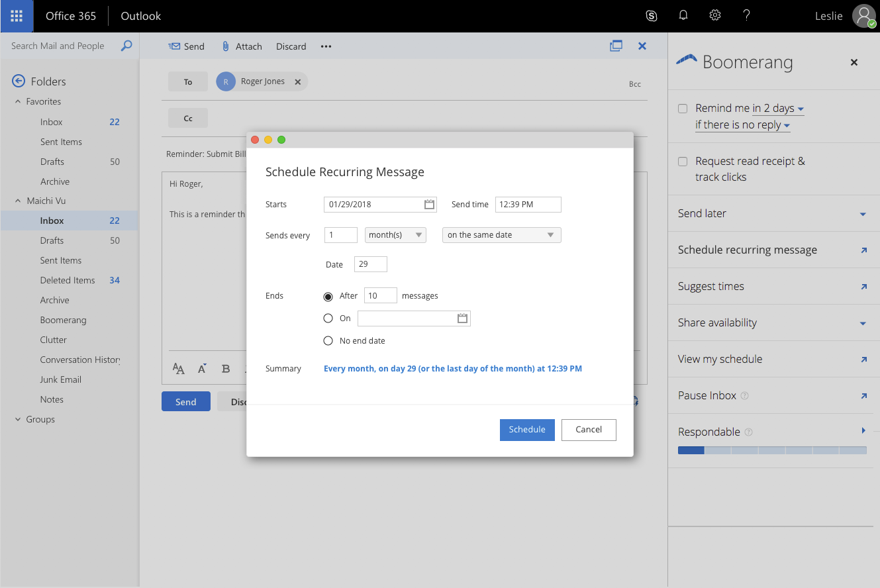The image size is (880, 588).
Task: Switch to the Drafts folder under Favorites
Action: [x=52, y=161]
